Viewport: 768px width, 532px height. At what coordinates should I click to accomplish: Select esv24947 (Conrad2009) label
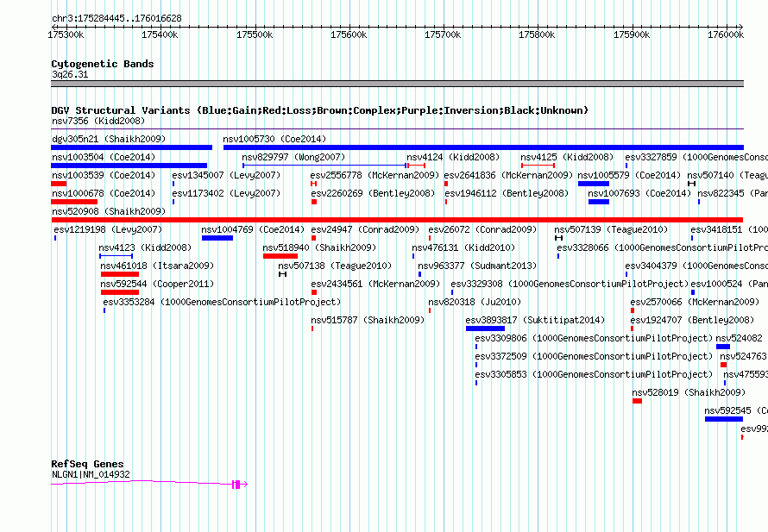coord(365,229)
